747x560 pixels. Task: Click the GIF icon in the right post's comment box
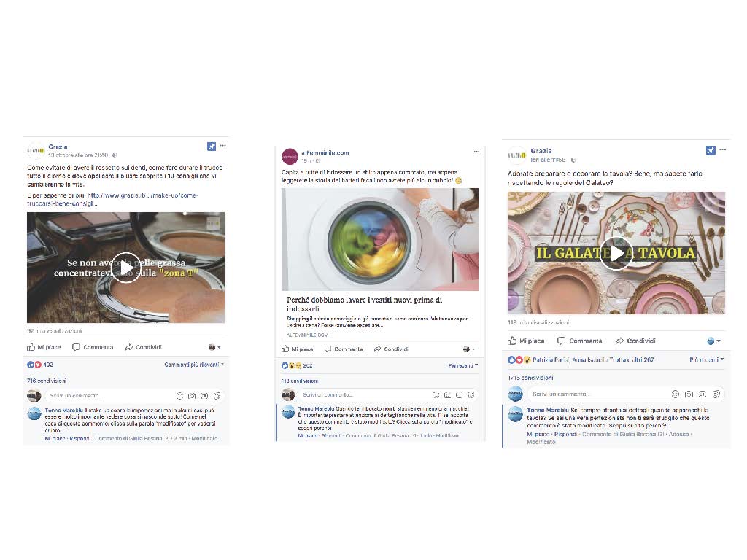pos(703,394)
